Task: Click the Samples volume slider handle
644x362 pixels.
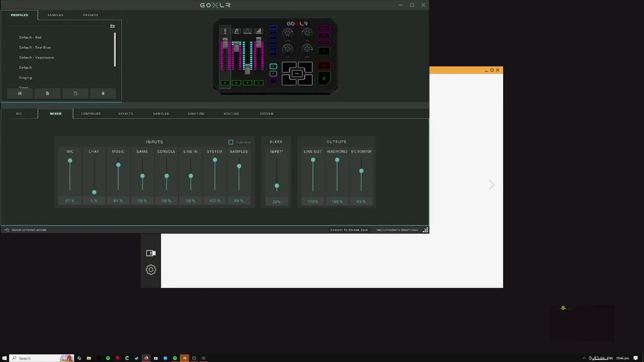Action: pos(239,166)
